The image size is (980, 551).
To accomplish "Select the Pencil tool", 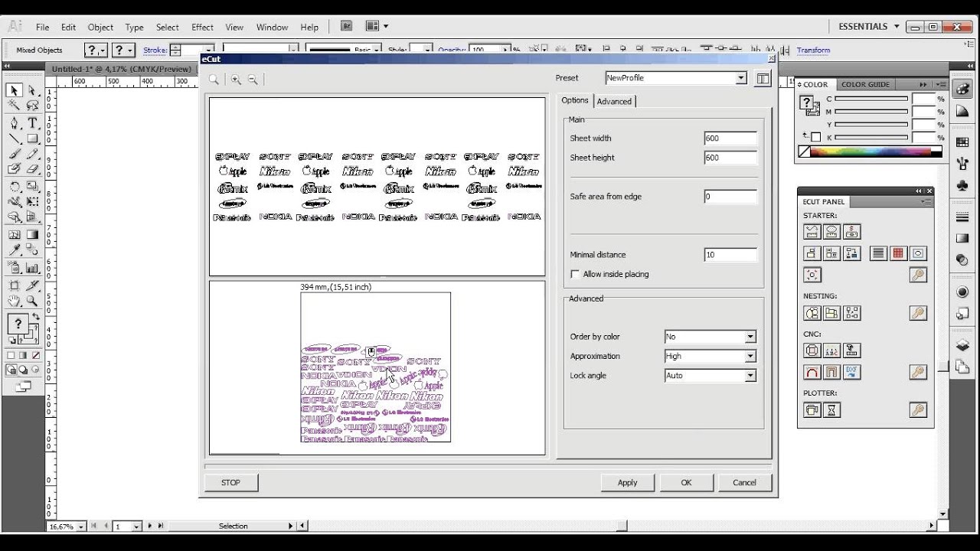I will click(32, 155).
